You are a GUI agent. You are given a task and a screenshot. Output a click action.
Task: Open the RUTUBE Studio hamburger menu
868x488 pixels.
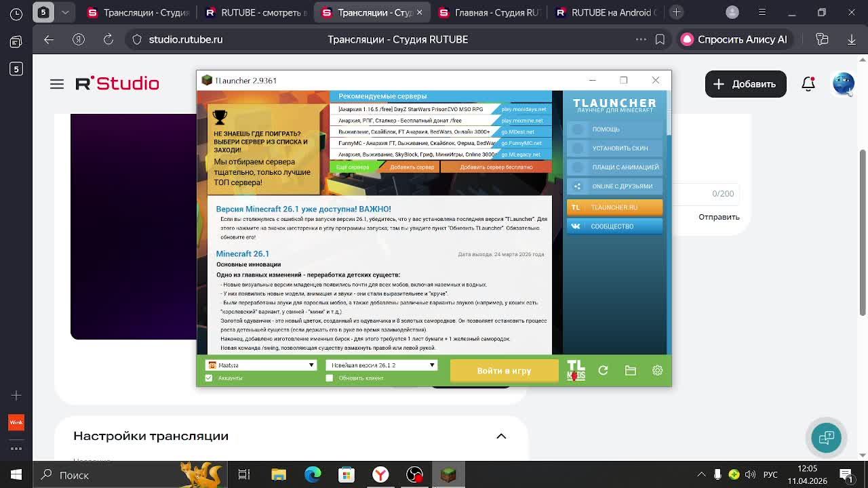tap(57, 84)
